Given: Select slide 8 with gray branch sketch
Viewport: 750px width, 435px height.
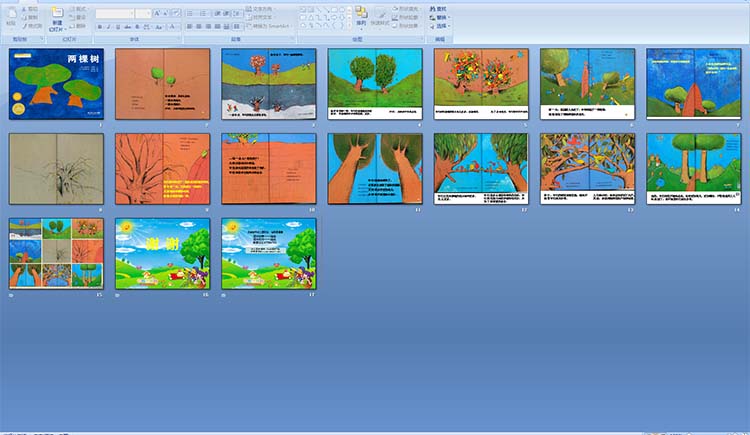Looking at the screenshot, I should [56, 169].
